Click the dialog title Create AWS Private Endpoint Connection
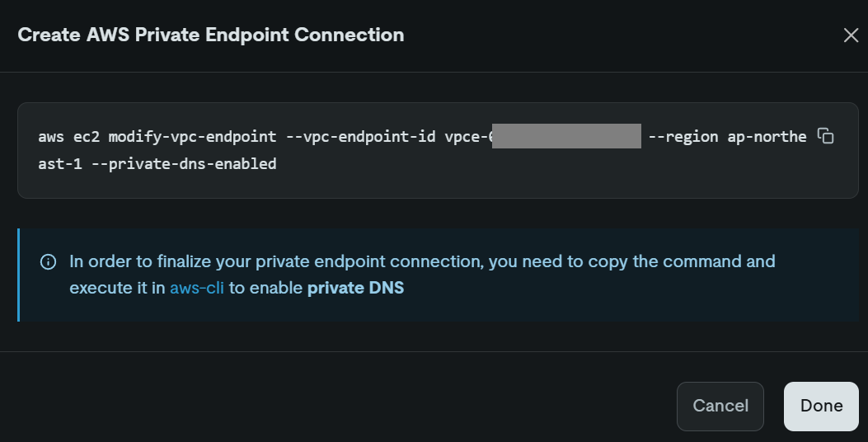This screenshot has width=868, height=442. (211, 35)
